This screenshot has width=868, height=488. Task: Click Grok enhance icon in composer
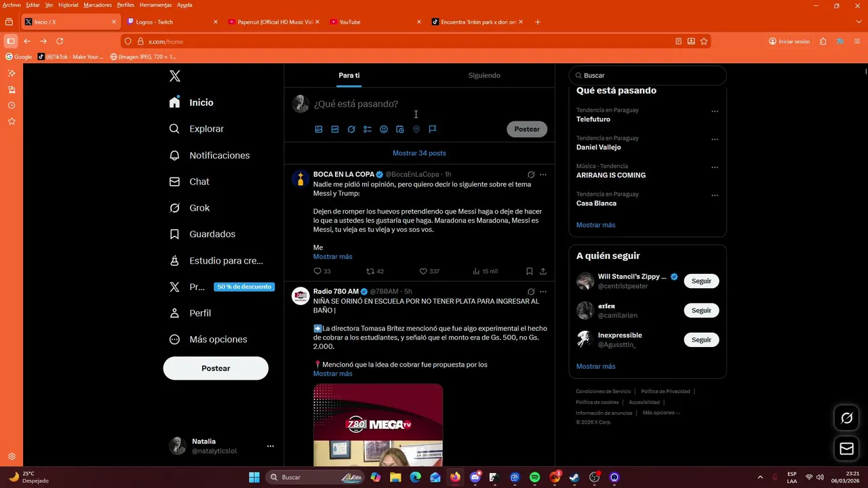coord(351,129)
